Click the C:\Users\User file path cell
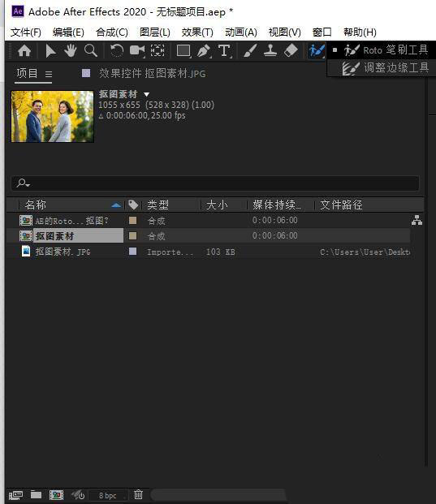436x504 pixels. [x=365, y=252]
